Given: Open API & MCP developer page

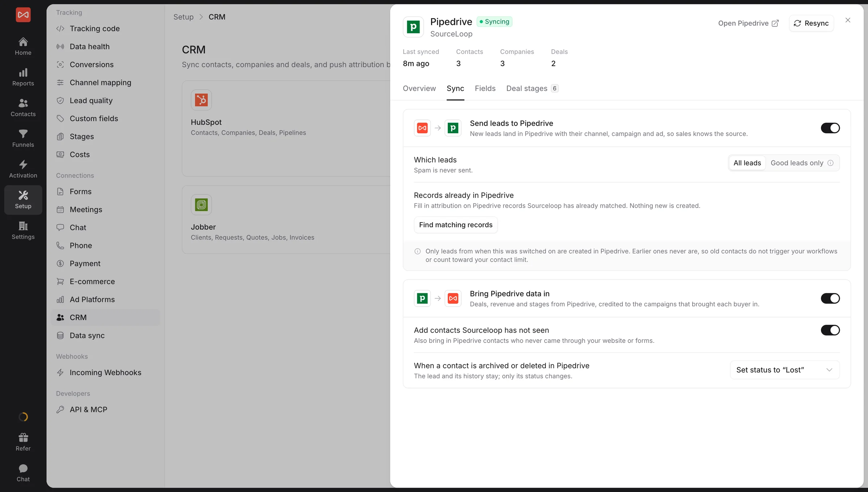Looking at the screenshot, I should (x=105, y=409).
